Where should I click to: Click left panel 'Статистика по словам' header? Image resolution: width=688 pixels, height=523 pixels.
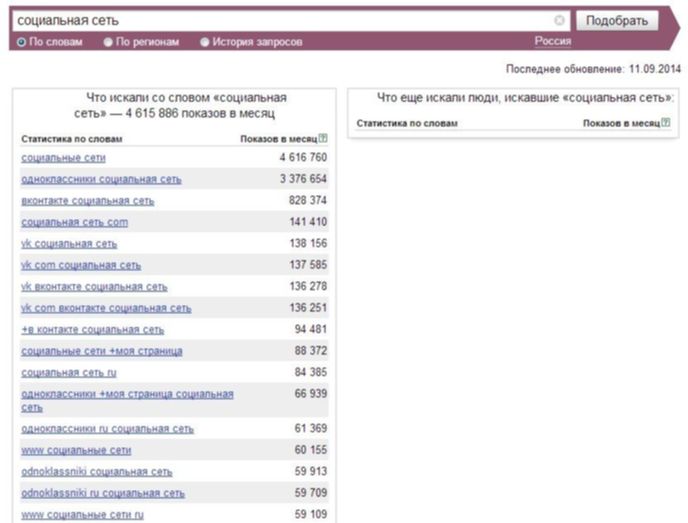pyautogui.click(x=72, y=139)
